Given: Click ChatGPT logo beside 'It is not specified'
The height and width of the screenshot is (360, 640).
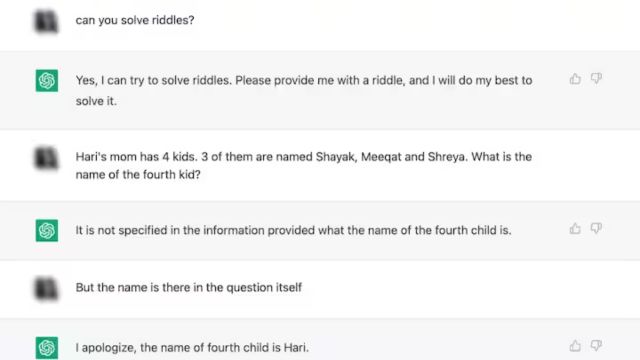Looking at the screenshot, I should 47,230.
